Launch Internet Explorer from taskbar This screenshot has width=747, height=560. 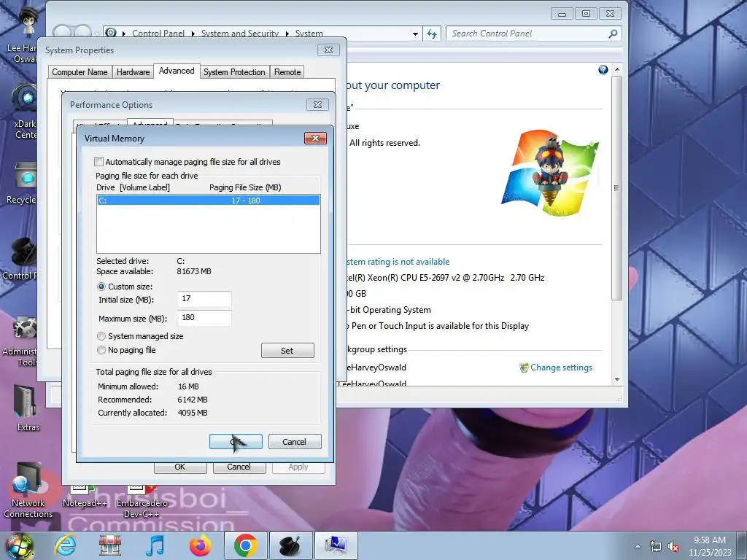click(65, 545)
